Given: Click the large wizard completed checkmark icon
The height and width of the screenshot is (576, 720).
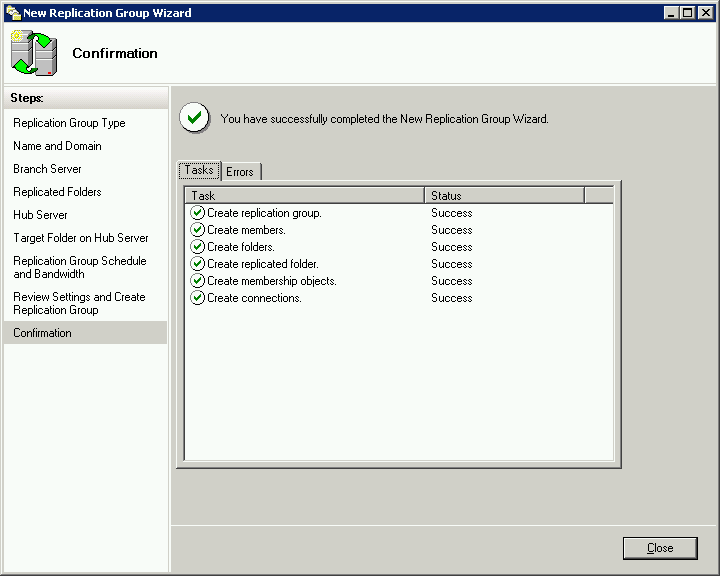Looking at the screenshot, I should tap(195, 118).
